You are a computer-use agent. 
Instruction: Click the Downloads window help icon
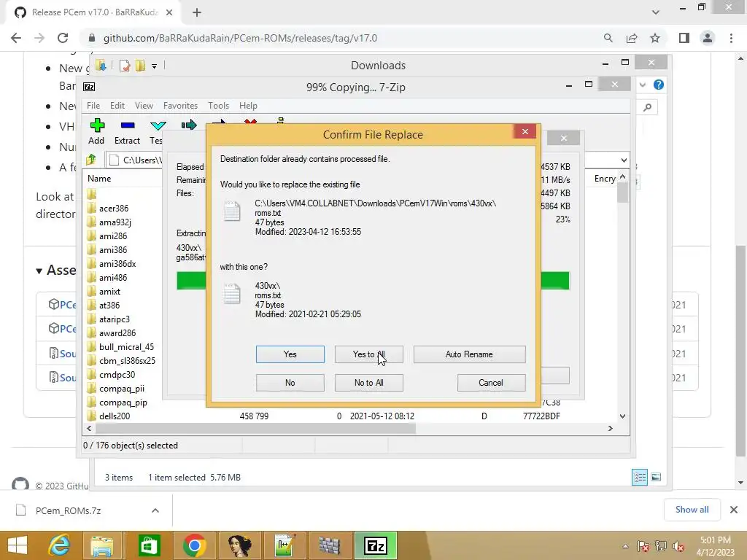[x=659, y=85]
